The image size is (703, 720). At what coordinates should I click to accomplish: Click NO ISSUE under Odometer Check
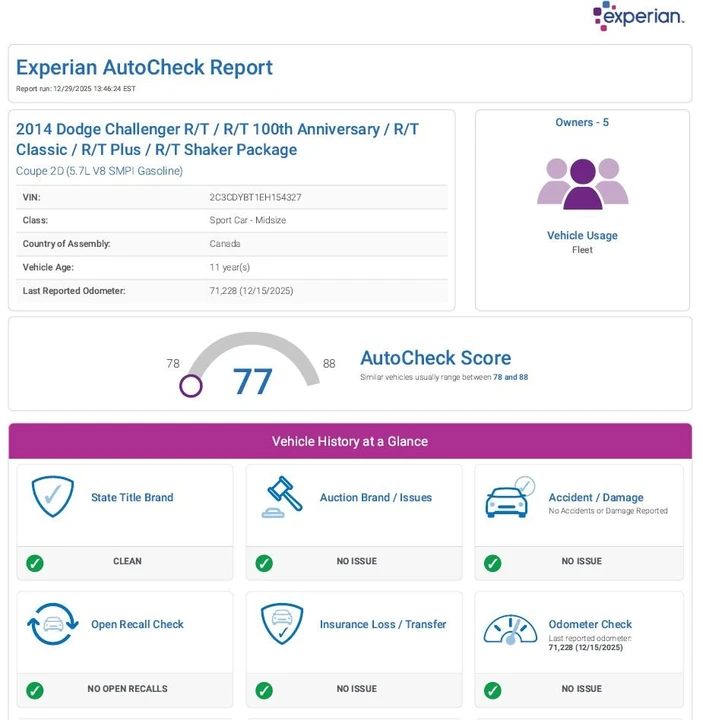(x=582, y=689)
